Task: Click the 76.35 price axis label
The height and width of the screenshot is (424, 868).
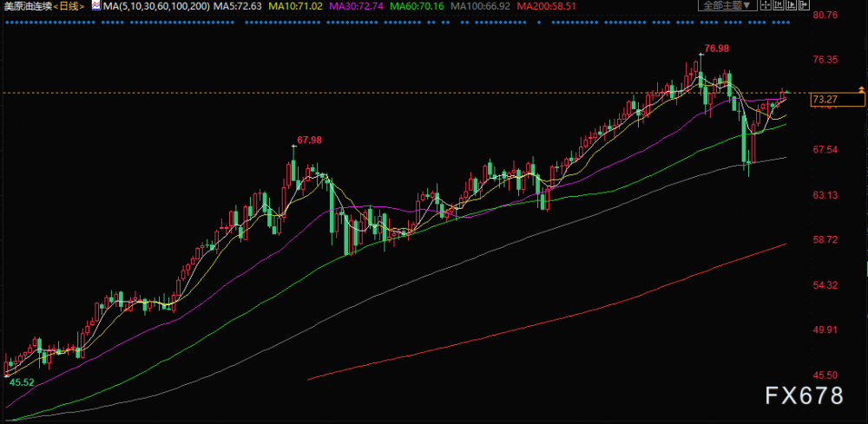Action: tap(825, 60)
